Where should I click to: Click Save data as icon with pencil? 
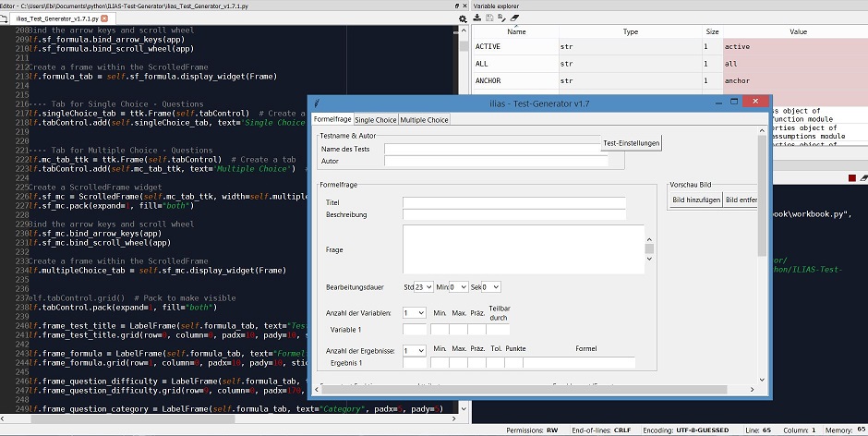(x=501, y=18)
